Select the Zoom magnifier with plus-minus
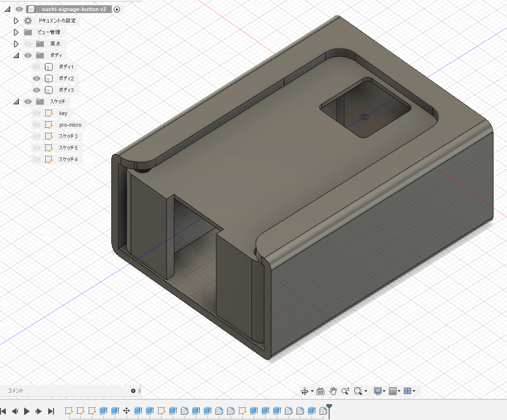This screenshot has height=420, width=507. 346,391
